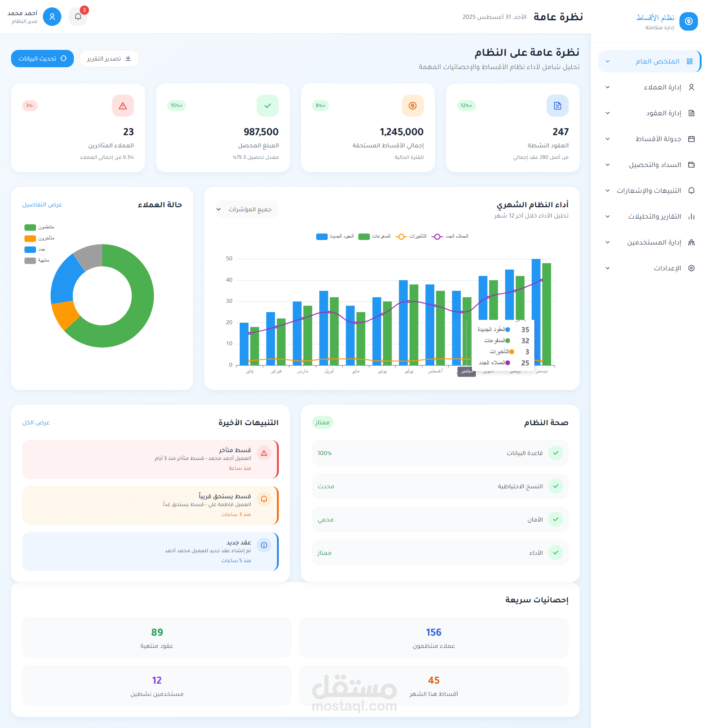This screenshot has height=728, width=709.
Task: Open the جميع المؤشرات dropdown
Action: point(247,209)
